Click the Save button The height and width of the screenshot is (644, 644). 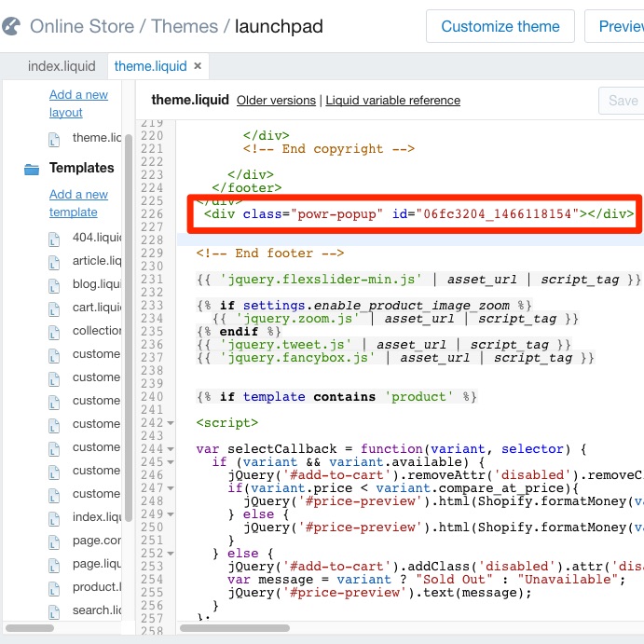pyautogui.click(x=622, y=101)
